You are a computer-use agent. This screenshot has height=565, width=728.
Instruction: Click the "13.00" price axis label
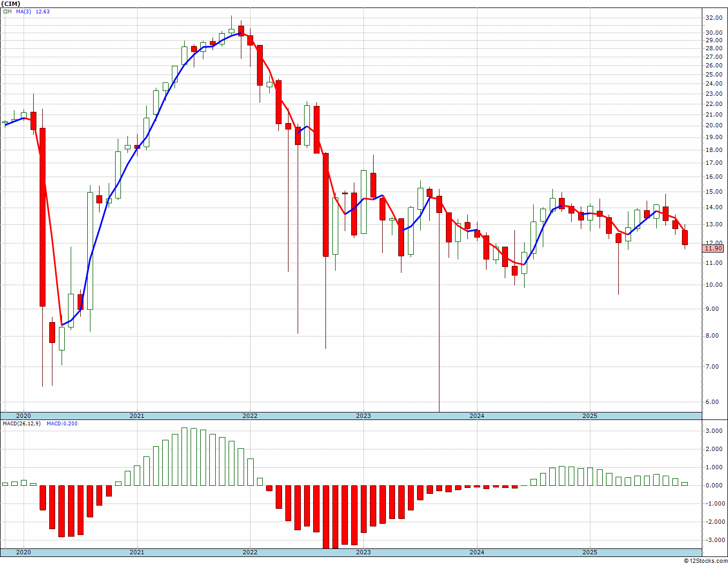click(x=714, y=225)
